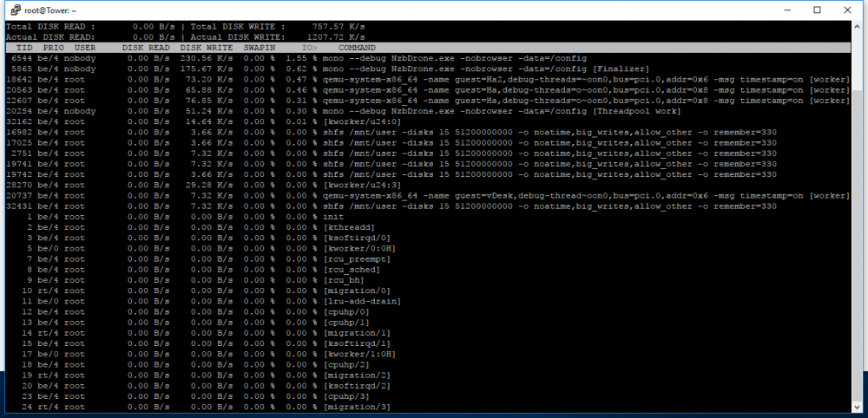This screenshot has width=868, height=418.
Task: Click the PRIO column header
Action: tap(53, 48)
